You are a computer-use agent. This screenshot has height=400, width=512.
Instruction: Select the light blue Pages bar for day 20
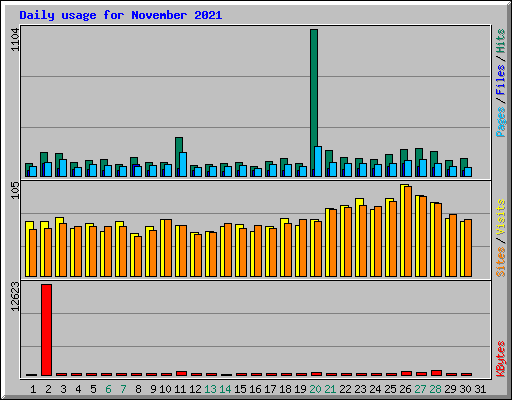point(318,161)
